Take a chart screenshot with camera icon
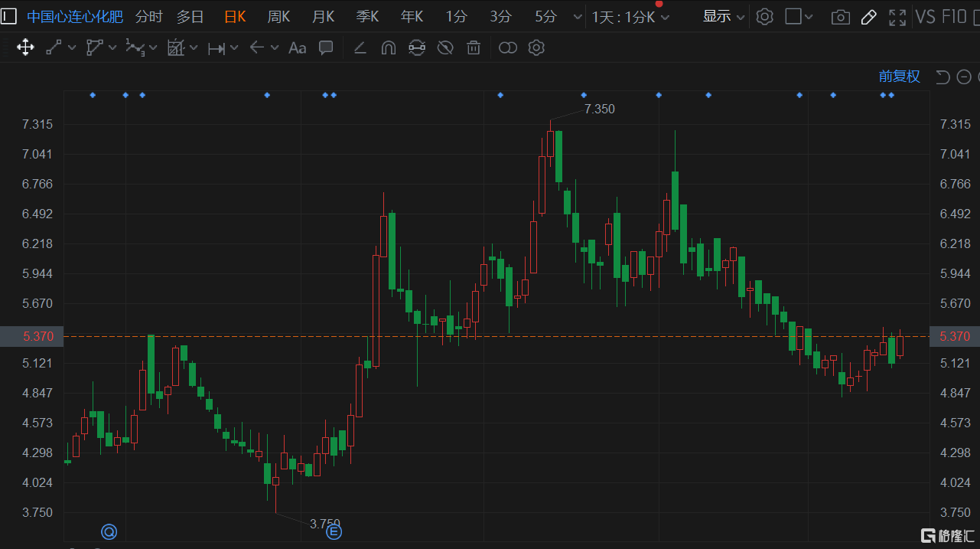The height and width of the screenshot is (549, 980). 841,17
